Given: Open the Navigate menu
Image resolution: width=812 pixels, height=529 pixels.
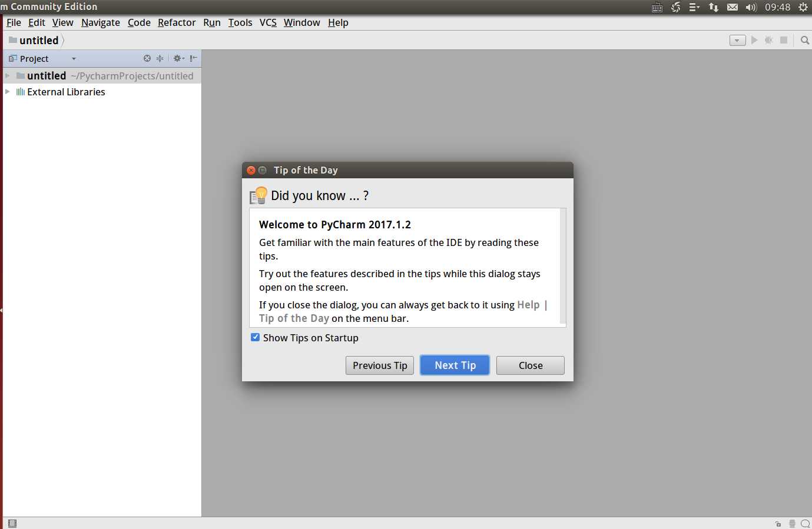Looking at the screenshot, I should (101, 22).
